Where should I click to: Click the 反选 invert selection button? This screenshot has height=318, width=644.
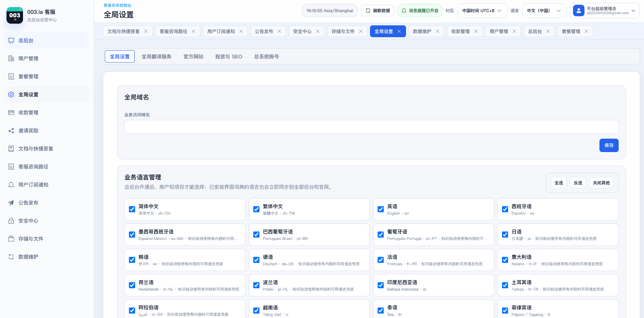(578, 183)
